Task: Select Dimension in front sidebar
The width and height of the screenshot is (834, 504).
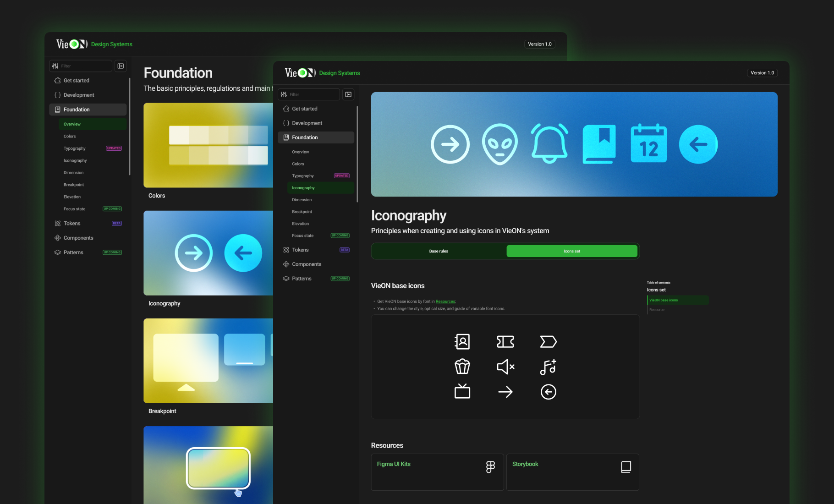Action: [320, 200]
